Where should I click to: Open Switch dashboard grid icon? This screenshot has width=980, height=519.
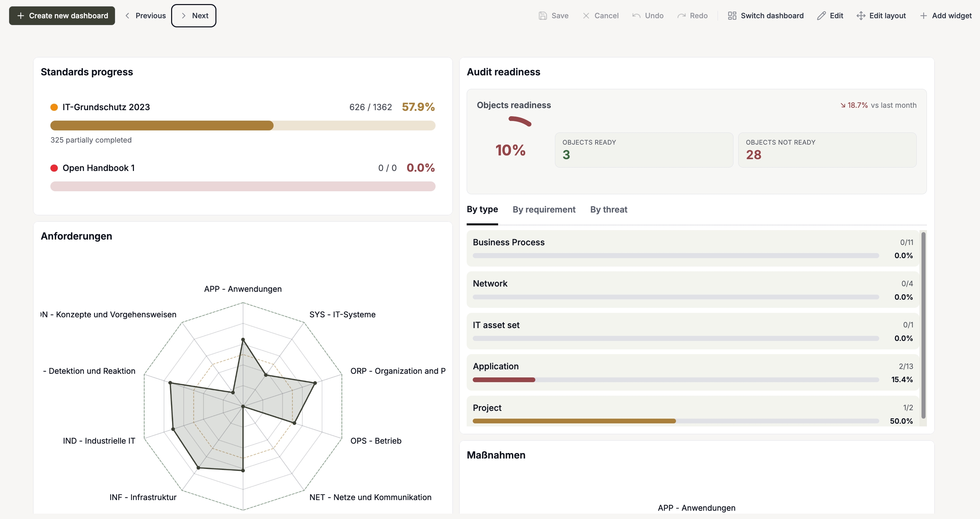coord(732,16)
